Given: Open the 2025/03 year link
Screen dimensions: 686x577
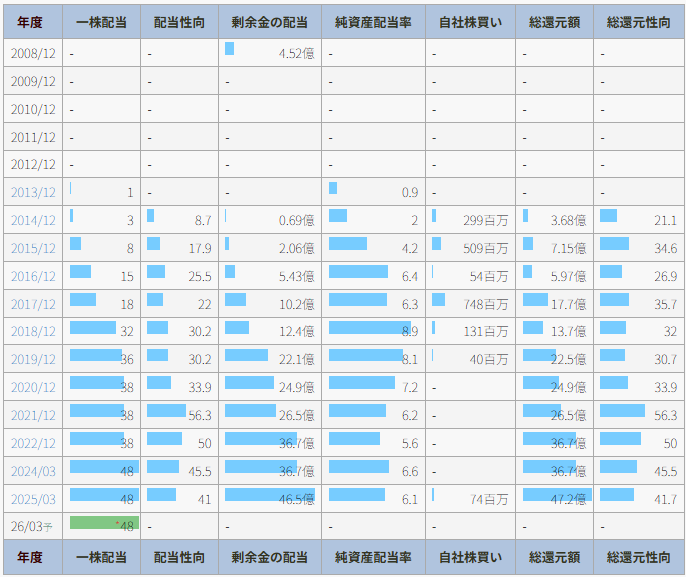Looking at the screenshot, I should click(33, 499).
